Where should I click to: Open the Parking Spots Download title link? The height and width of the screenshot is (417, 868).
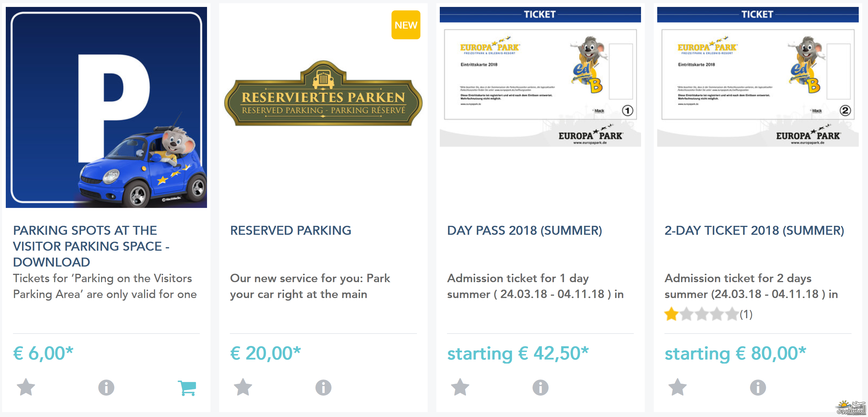[x=91, y=246]
